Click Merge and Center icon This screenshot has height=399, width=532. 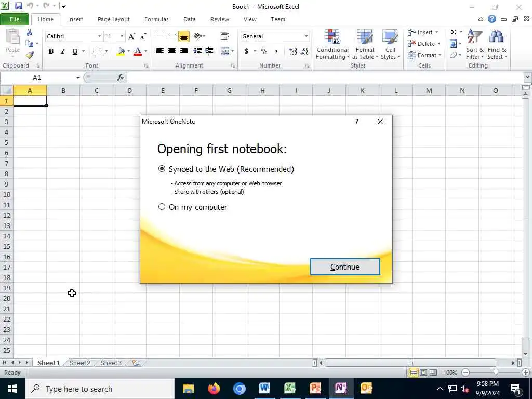(x=224, y=51)
